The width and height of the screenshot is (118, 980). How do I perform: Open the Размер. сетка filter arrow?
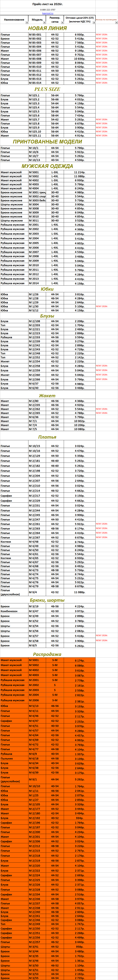(62, 23)
